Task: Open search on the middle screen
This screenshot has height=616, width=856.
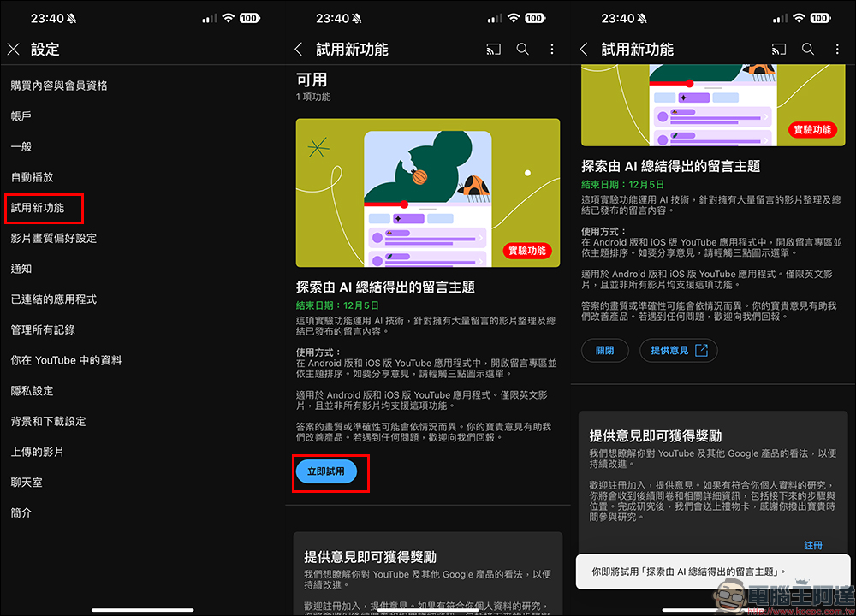Action: [x=523, y=50]
